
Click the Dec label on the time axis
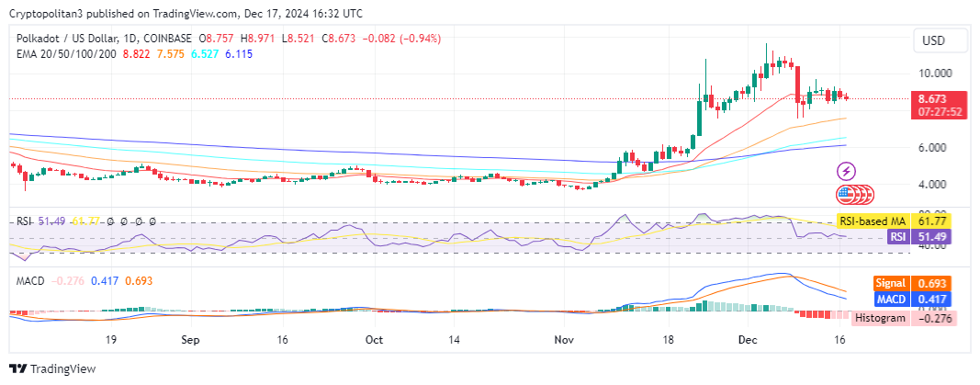(x=748, y=340)
